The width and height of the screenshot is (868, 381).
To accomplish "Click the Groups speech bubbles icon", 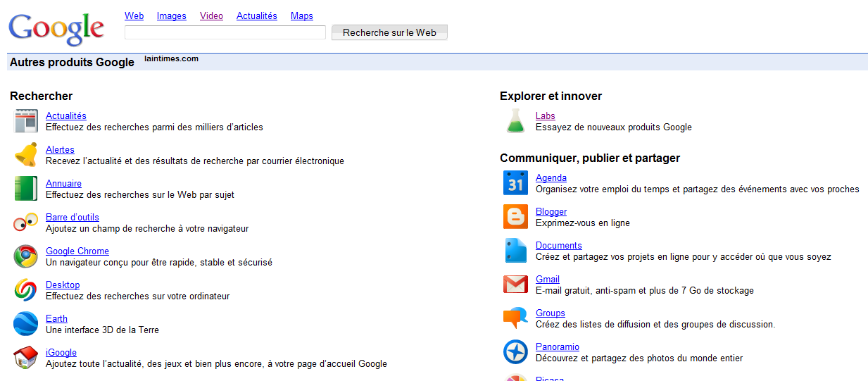I will tap(516, 318).
